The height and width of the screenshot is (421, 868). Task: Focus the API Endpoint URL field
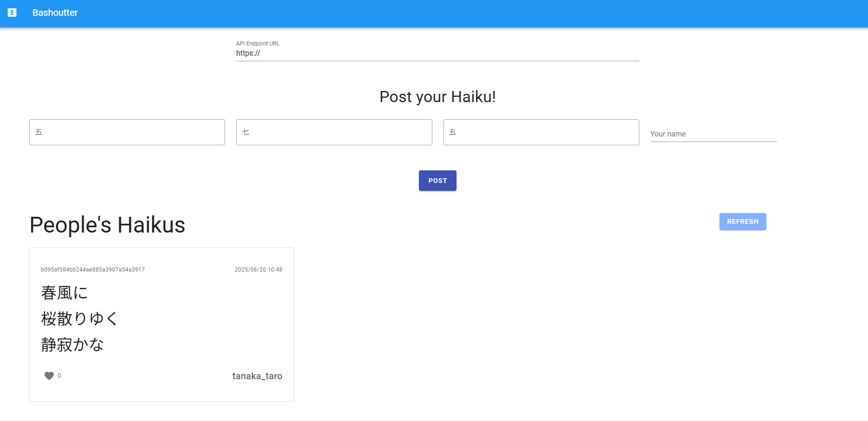[x=437, y=53]
